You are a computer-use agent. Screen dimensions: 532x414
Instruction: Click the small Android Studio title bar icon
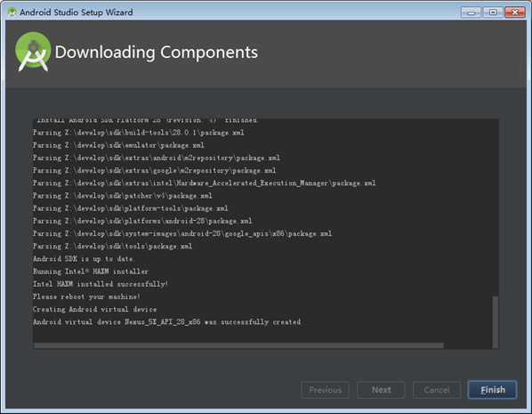pos(12,12)
